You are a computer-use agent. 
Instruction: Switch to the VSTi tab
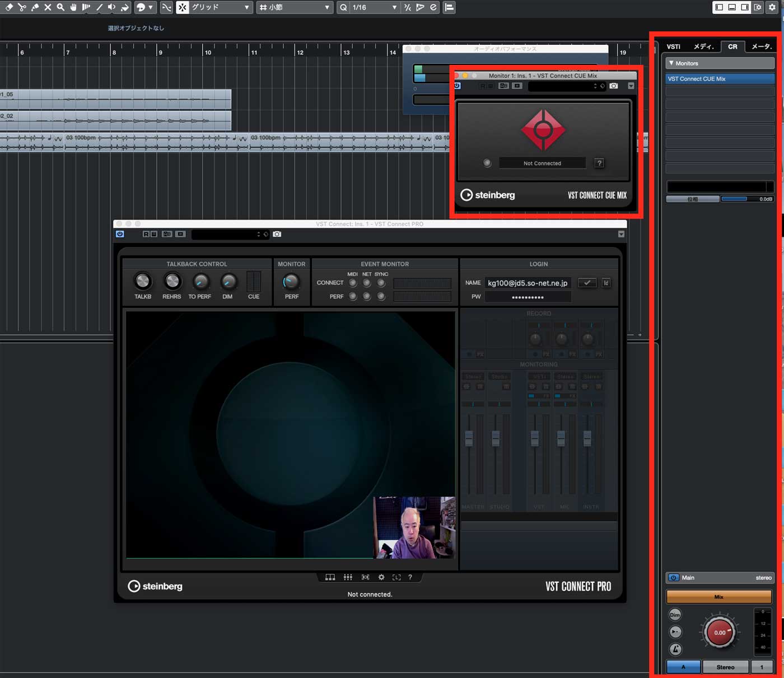coord(674,46)
